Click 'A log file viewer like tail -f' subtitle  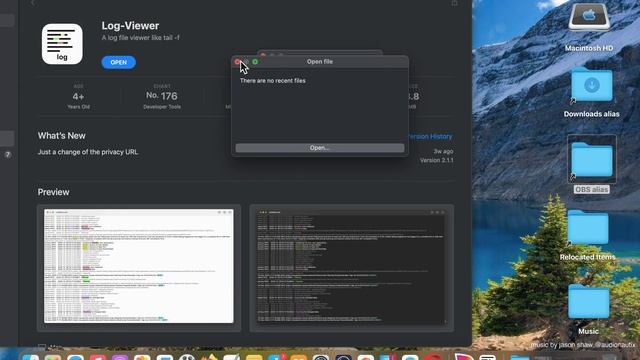pos(140,38)
